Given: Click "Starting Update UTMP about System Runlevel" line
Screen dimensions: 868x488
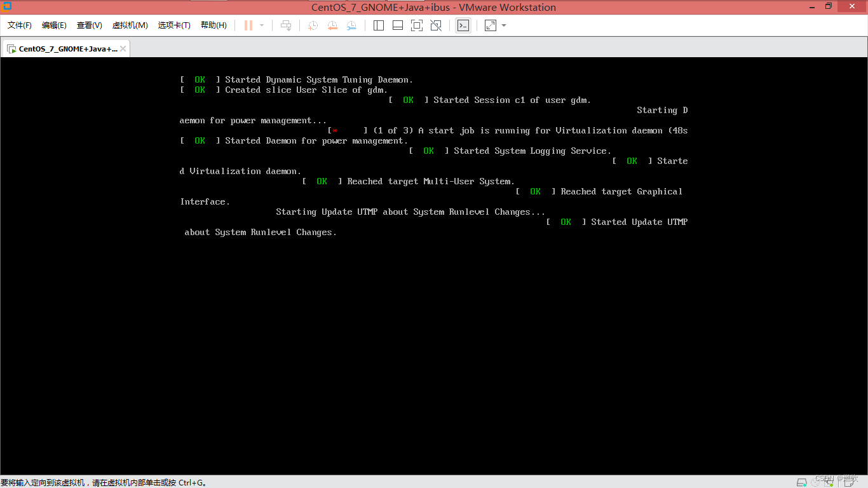Looking at the screenshot, I should (410, 212).
